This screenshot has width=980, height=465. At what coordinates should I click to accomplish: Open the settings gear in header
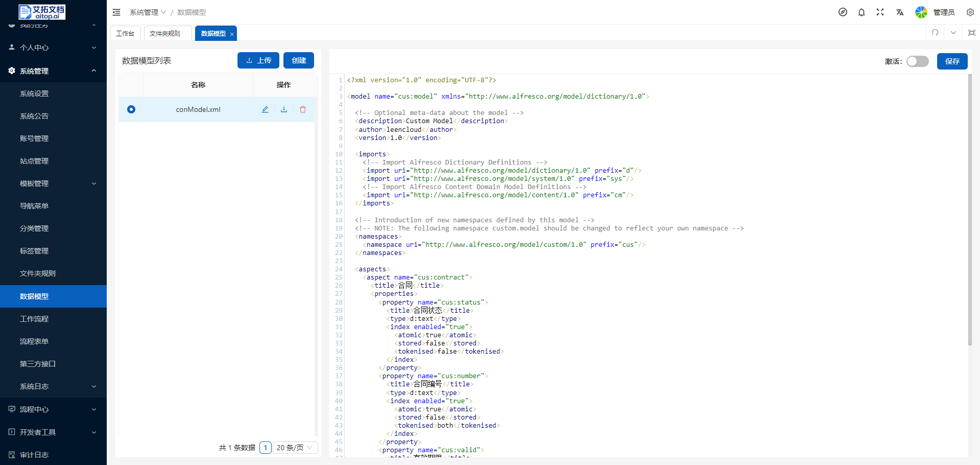coord(970,12)
